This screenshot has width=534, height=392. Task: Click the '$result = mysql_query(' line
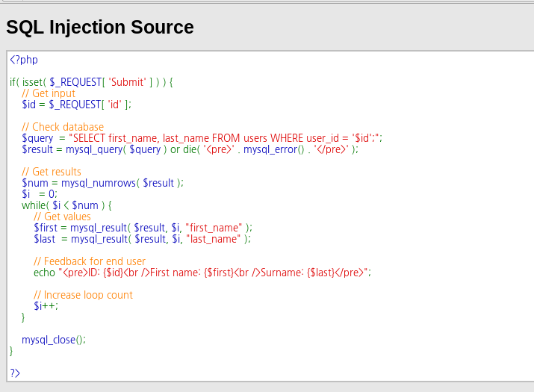pos(190,149)
